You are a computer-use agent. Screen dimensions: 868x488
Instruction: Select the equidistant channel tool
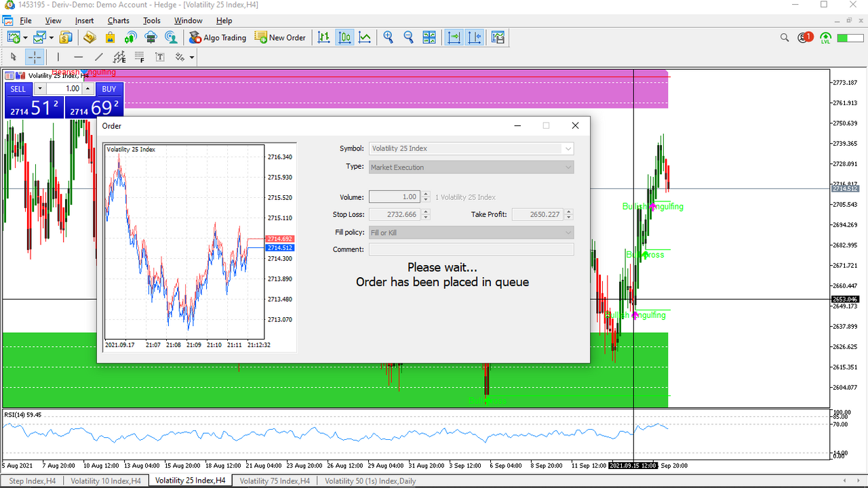119,57
